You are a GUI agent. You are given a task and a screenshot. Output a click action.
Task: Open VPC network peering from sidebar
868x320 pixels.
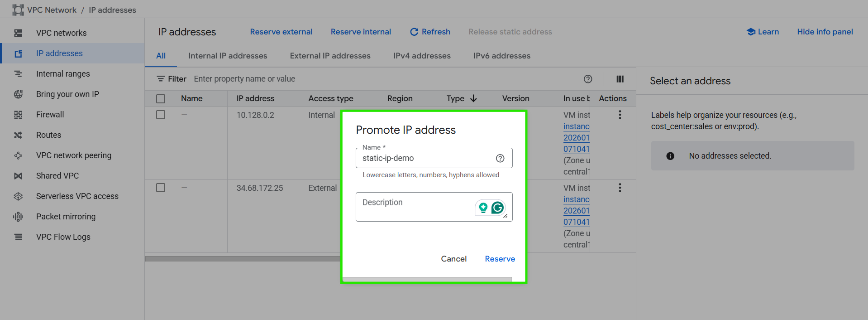pos(73,155)
